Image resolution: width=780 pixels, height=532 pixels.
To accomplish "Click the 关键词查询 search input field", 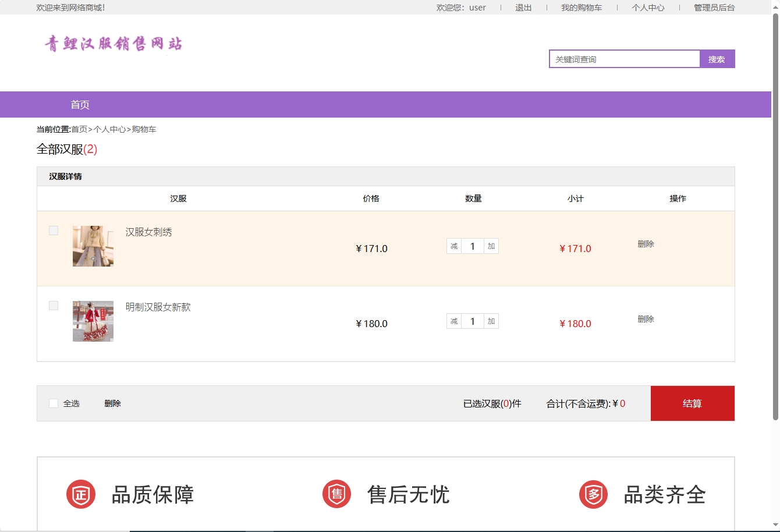I will pyautogui.click(x=623, y=59).
